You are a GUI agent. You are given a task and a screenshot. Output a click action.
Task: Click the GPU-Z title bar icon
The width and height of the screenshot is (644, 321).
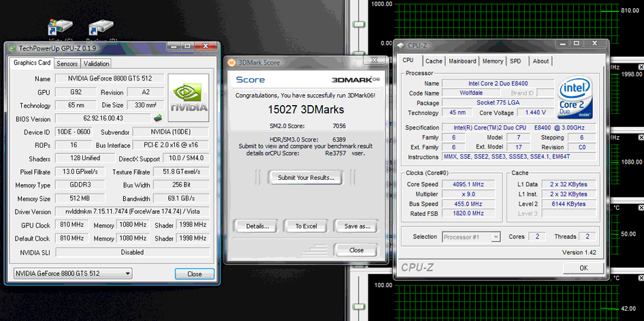coord(12,48)
